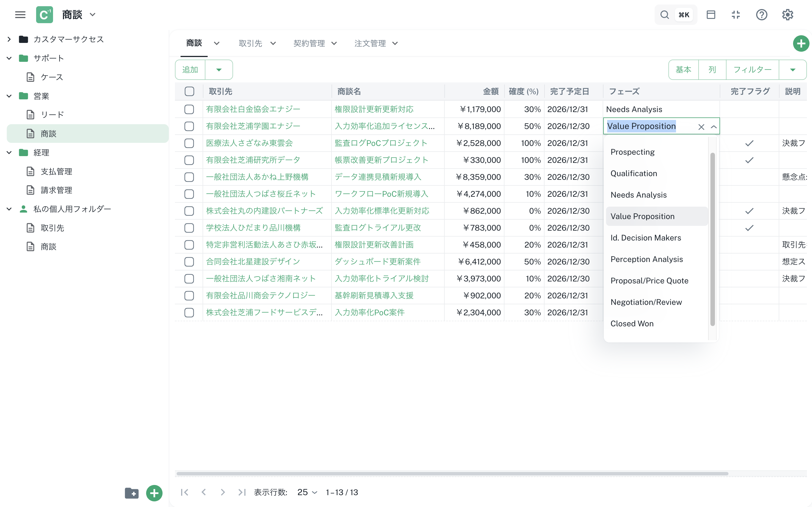
Task: Click the new folder icon at sidebar bottom
Action: (x=131, y=493)
